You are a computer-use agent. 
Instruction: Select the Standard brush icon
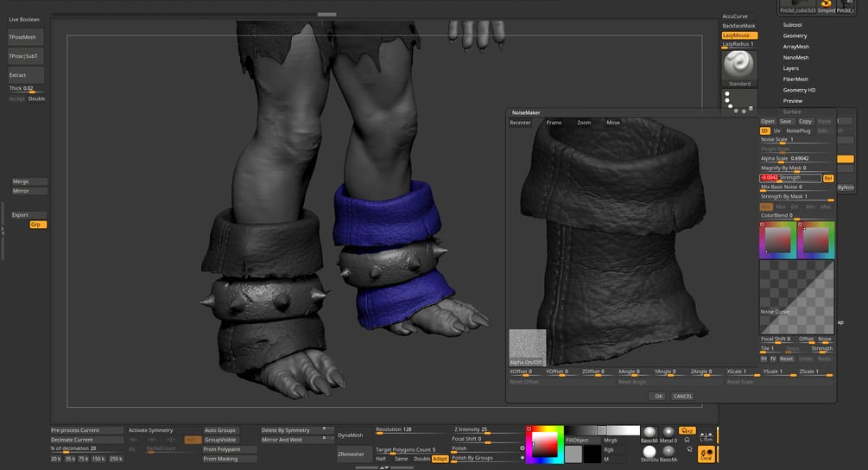coord(739,68)
